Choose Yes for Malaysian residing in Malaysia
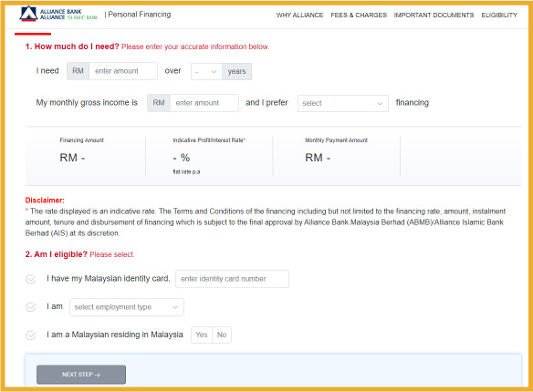533x392 pixels. click(x=202, y=335)
